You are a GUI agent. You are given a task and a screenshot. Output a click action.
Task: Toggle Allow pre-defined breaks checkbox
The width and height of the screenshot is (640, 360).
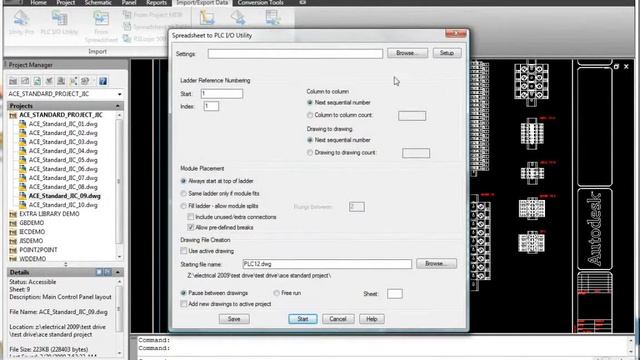(190, 227)
